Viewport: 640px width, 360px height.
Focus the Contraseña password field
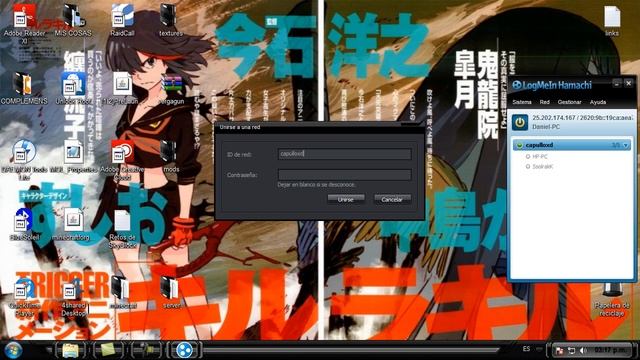click(x=344, y=175)
